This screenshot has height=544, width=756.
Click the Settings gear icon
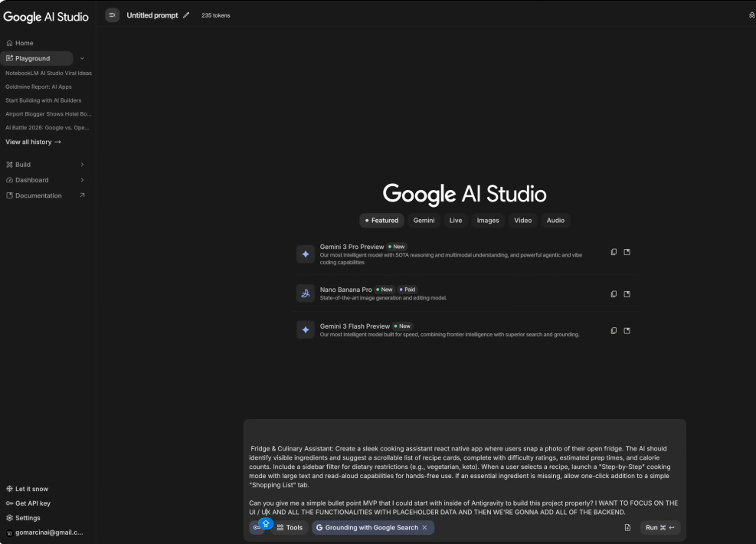[9, 517]
